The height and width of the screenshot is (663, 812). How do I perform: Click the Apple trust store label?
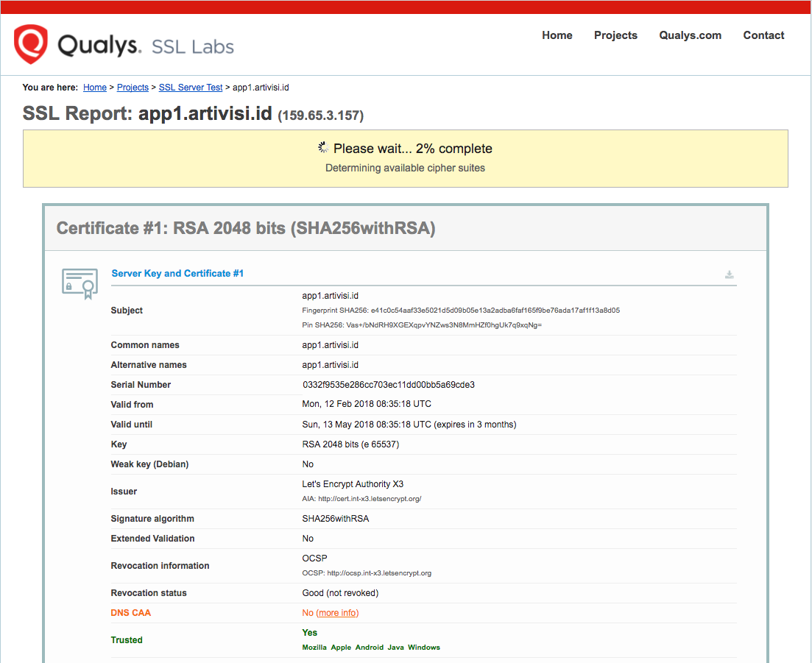click(x=341, y=648)
